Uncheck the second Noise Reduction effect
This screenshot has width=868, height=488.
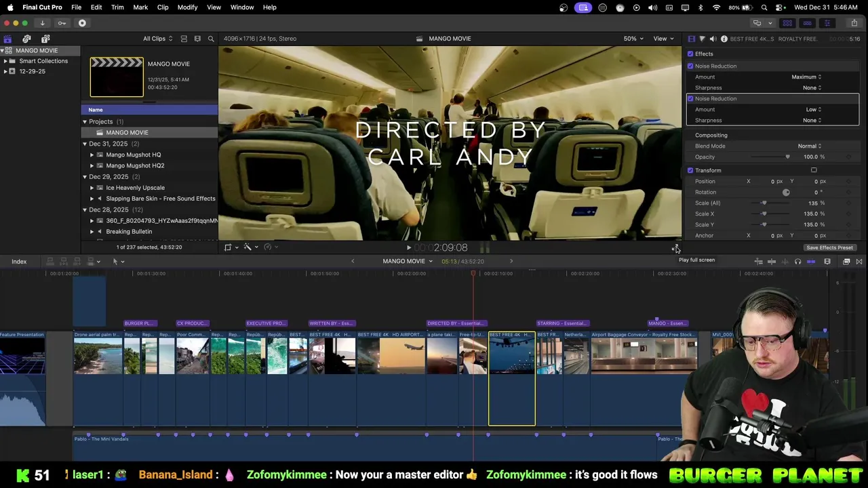[690, 98]
